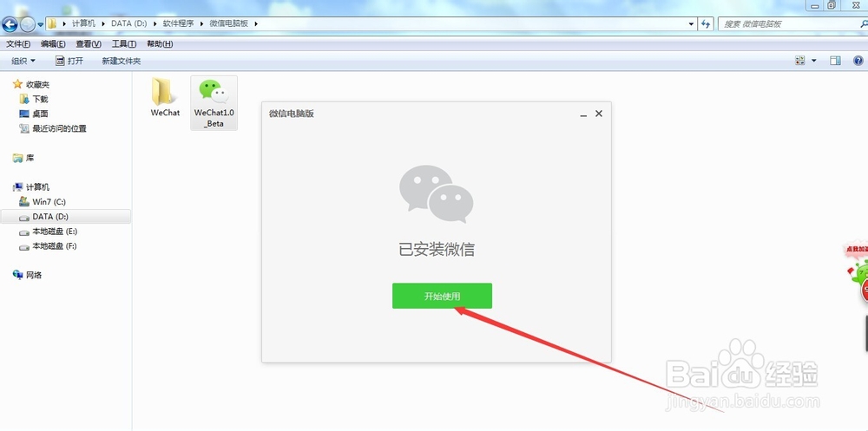Open 最近访问的位置 in the navigation pane
This screenshot has width=868, height=431.
[53, 128]
